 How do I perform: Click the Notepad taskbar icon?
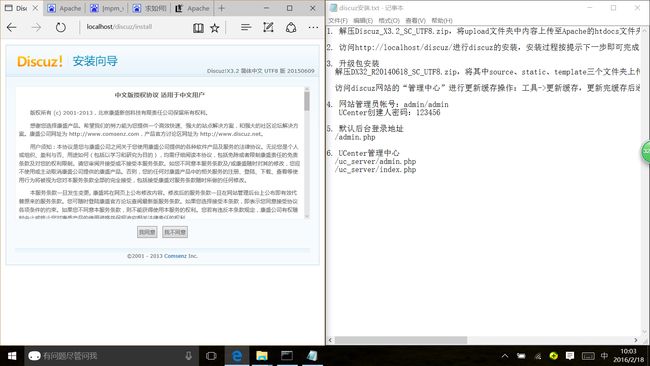[311, 356]
